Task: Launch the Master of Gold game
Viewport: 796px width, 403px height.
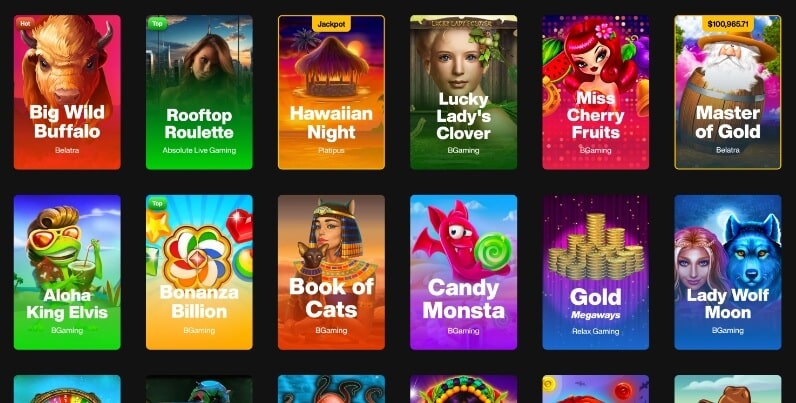Action: (x=727, y=92)
